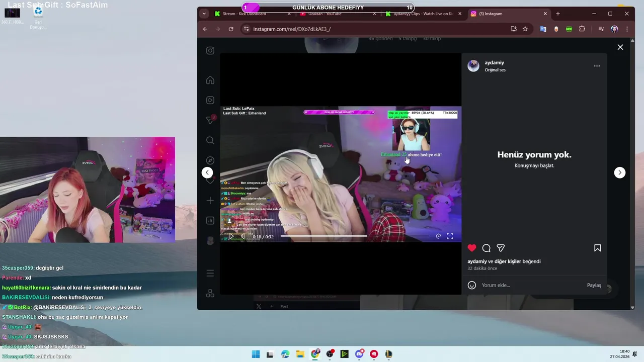Unlike the reel with the red heart

(x=471, y=248)
